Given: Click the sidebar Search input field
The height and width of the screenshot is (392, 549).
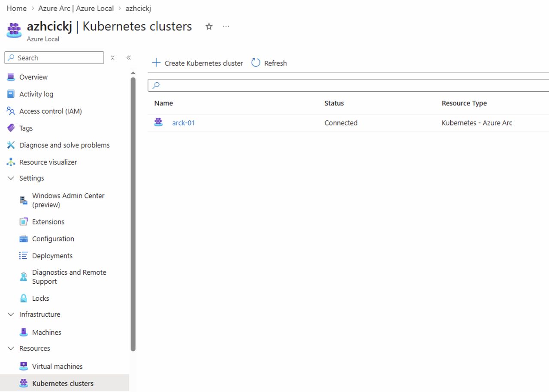Looking at the screenshot, I should 58,58.
